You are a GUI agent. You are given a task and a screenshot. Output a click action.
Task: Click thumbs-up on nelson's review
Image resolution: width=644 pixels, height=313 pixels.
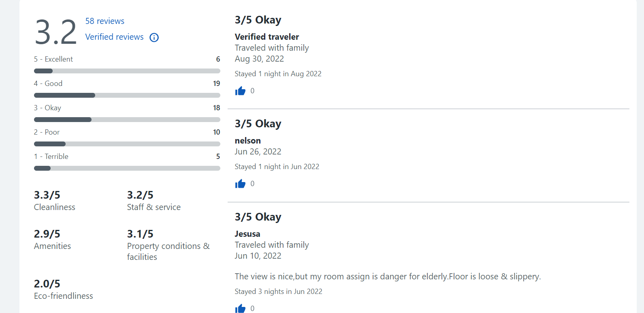(x=240, y=184)
